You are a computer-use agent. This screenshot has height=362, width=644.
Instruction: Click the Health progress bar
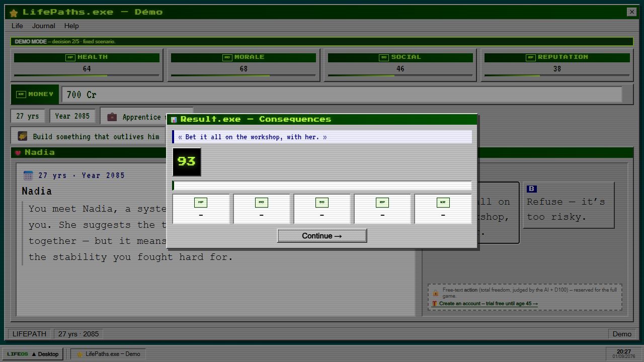tap(87, 76)
